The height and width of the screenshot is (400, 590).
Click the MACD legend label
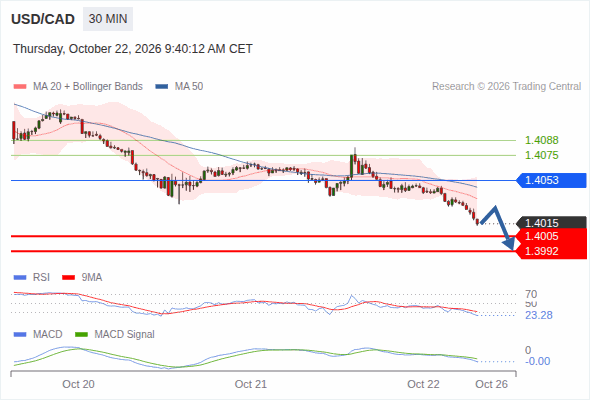coord(48,335)
